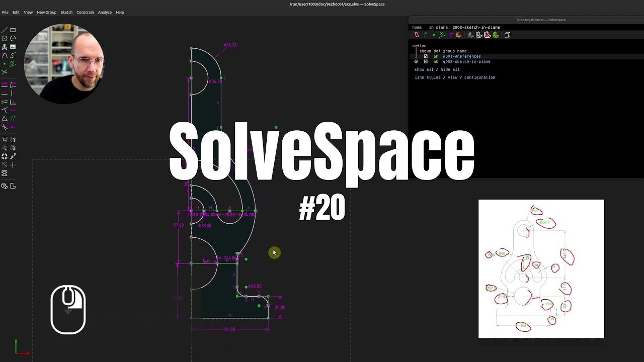Click the g001-#references group link
Image resolution: width=644 pixels, height=362 pixels.
coord(462,56)
